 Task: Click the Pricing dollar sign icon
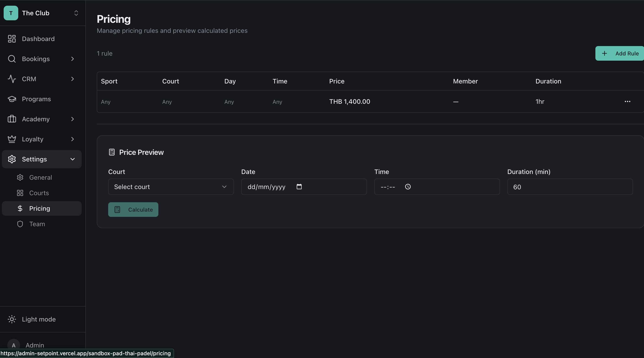tap(20, 208)
